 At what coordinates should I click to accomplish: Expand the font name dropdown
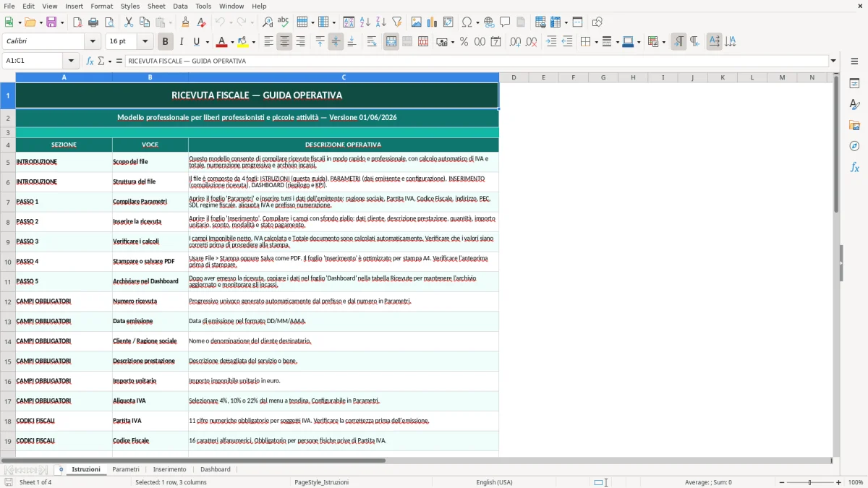pyautogui.click(x=93, y=42)
